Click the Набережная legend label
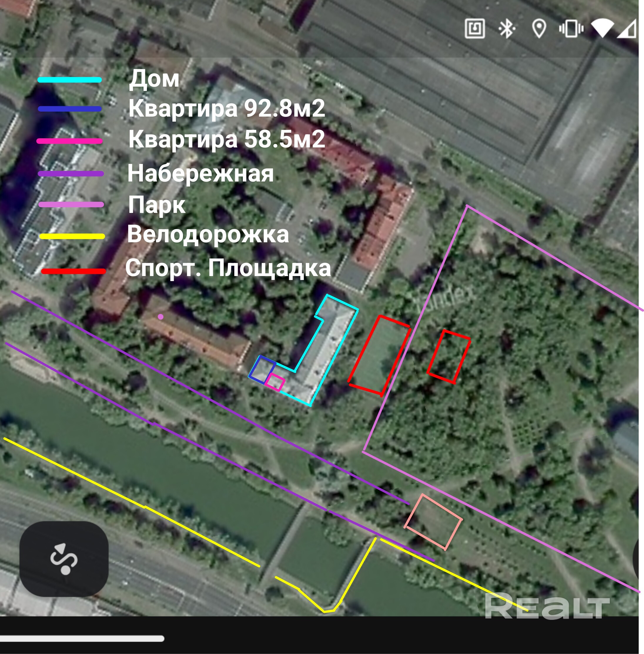The image size is (644, 654). (200, 173)
